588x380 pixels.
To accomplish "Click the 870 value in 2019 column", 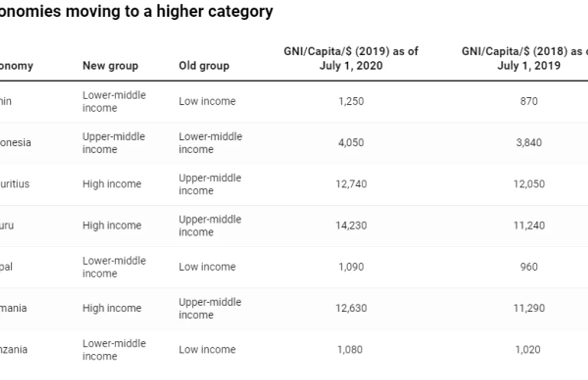I will (x=529, y=101).
